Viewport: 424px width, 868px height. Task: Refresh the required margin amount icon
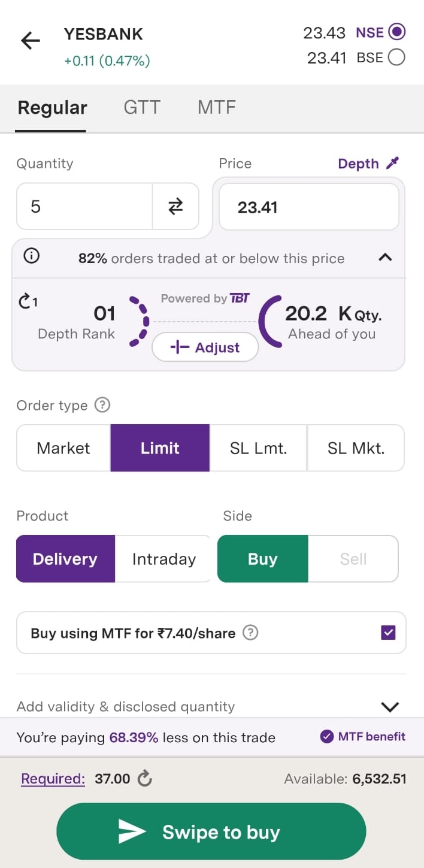click(144, 779)
